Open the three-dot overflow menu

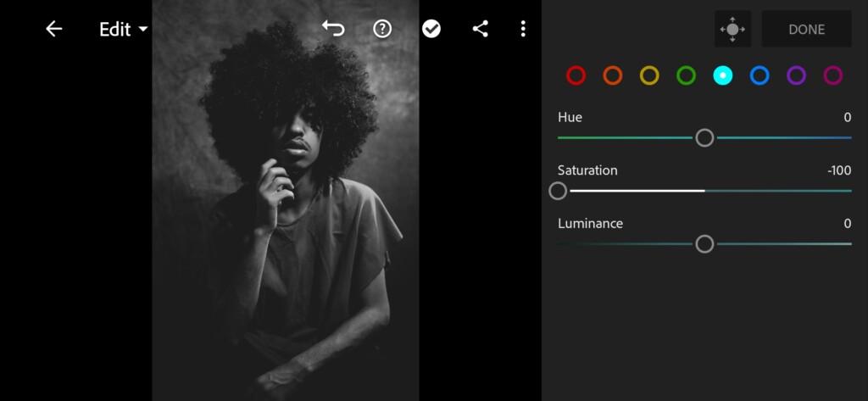pos(522,29)
